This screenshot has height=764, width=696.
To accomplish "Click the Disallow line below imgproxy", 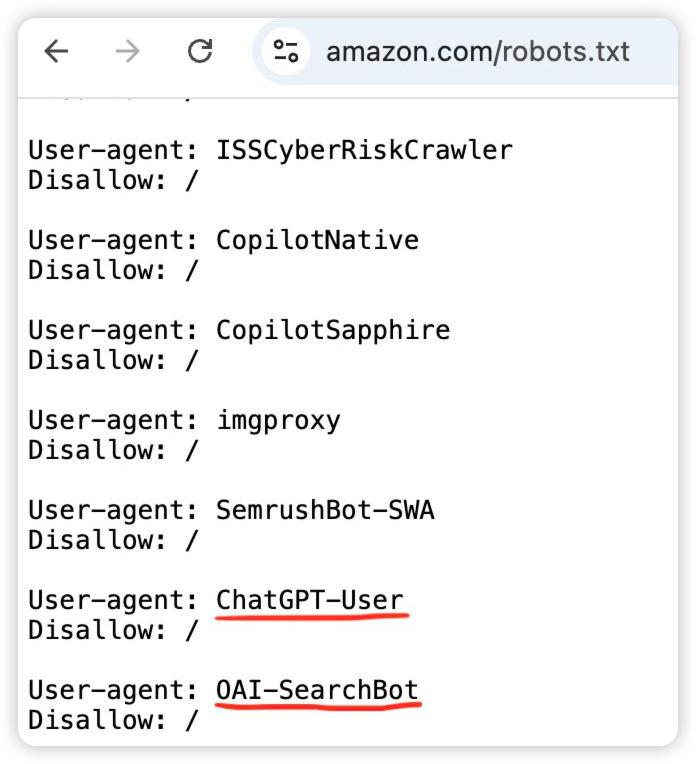I will (x=113, y=450).
